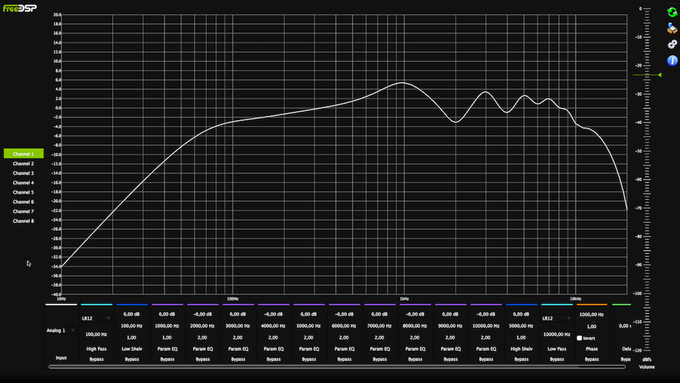Open the High Pass LR12 type dropdown
This screenshot has height=383, width=680.
click(96, 318)
